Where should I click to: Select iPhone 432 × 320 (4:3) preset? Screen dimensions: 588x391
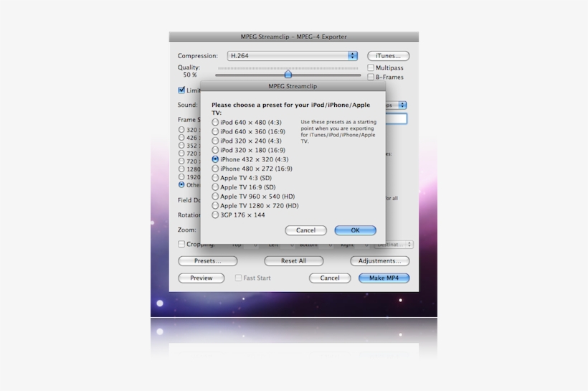(250, 159)
